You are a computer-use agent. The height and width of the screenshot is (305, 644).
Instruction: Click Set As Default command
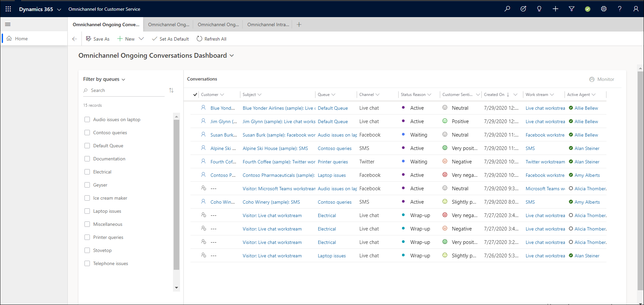(170, 39)
